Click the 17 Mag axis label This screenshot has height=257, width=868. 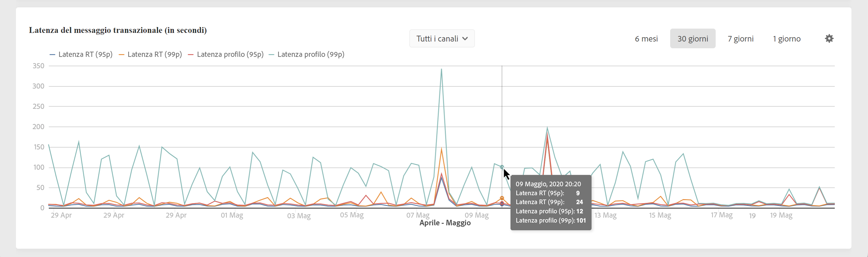pyautogui.click(x=721, y=215)
